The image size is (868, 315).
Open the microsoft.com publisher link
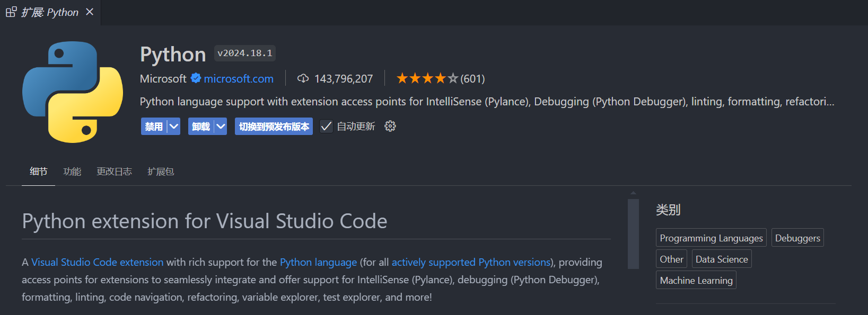[x=239, y=79]
